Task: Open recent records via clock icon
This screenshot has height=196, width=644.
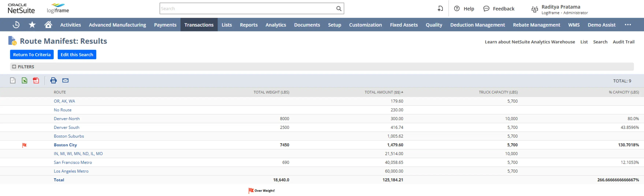Action: tap(16, 24)
